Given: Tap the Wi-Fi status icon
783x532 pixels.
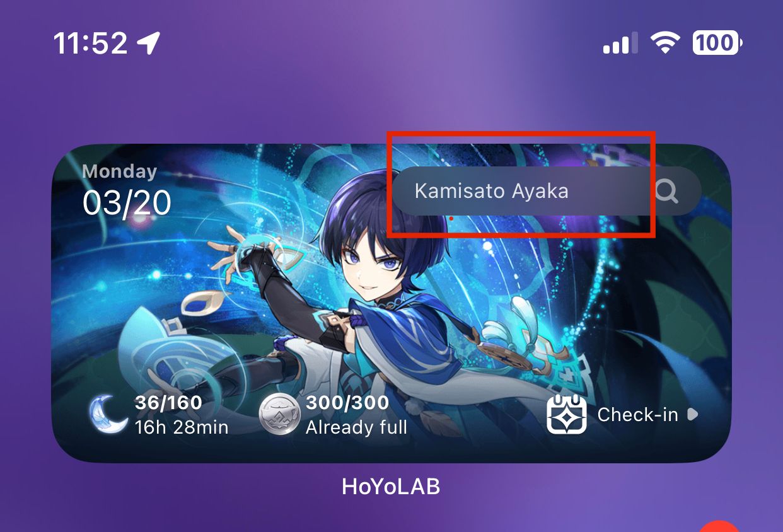Looking at the screenshot, I should pyautogui.click(x=664, y=43).
